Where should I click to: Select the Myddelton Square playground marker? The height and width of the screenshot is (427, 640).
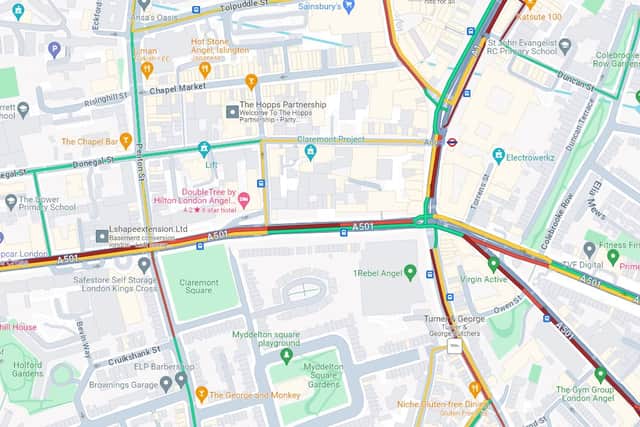click(x=287, y=356)
